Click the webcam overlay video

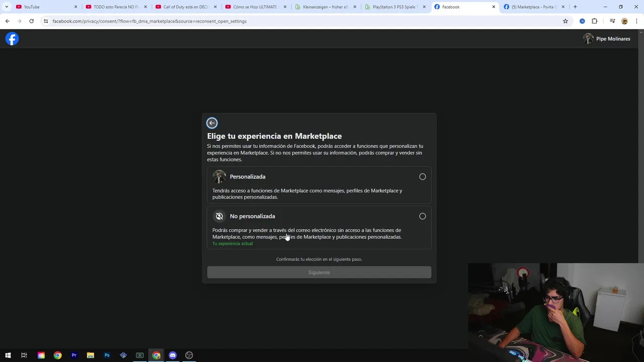556,312
